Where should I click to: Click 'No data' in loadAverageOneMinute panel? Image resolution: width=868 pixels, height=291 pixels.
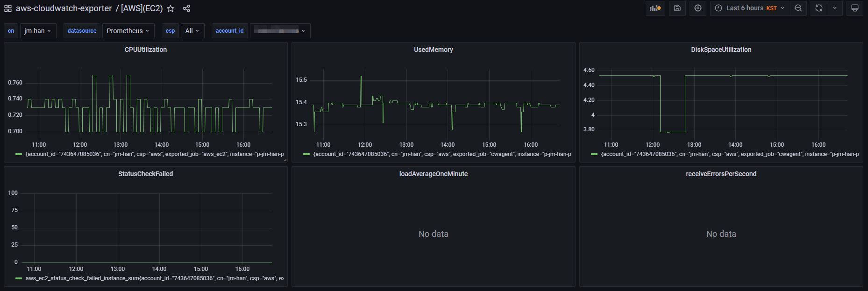point(434,234)
